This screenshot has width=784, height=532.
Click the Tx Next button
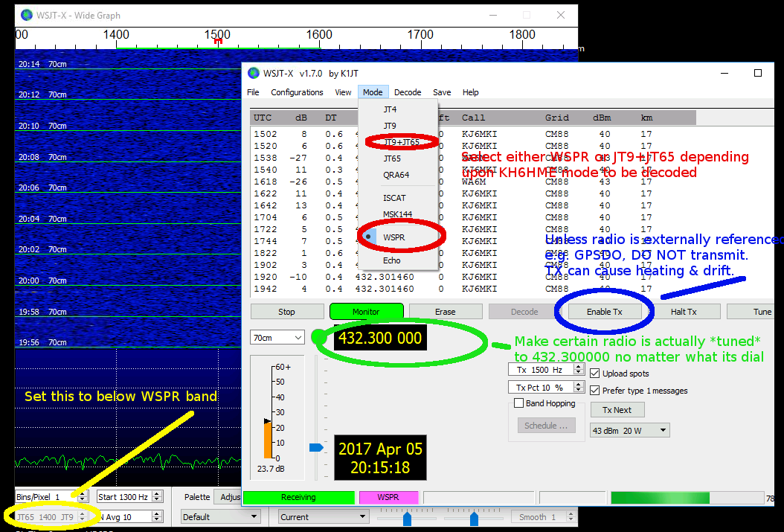click(x=617, y=410)
